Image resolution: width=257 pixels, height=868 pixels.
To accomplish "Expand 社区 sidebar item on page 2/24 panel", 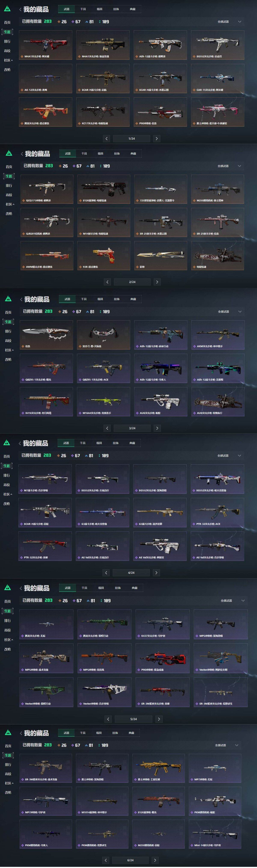I will pos(9,204).
